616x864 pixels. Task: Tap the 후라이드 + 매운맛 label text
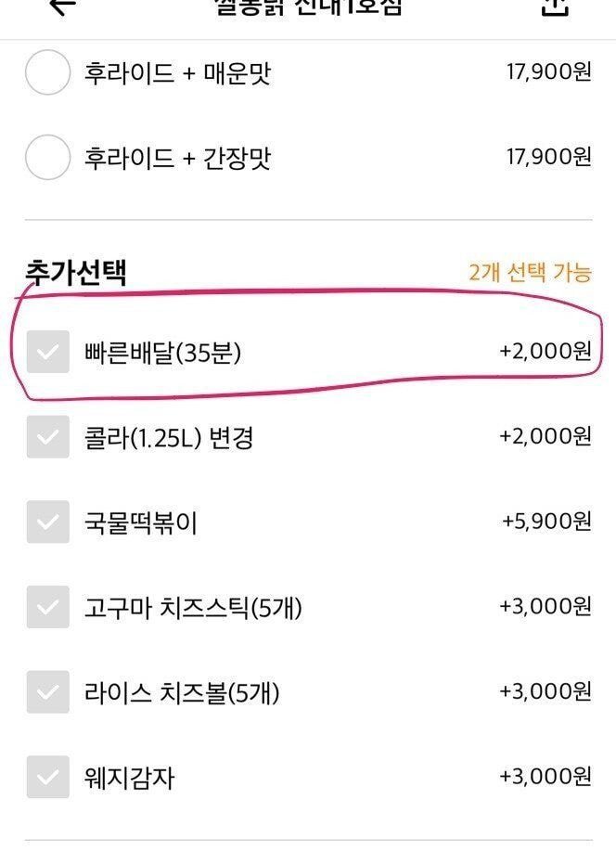177,72
